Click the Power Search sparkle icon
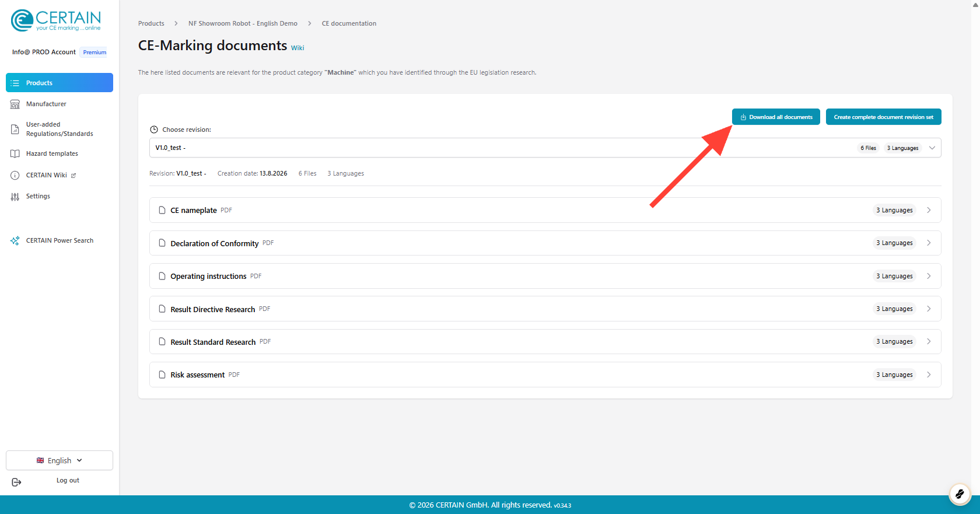Image resolution: width=980 pixels, height=514 pixels. [x=15, y=240]
